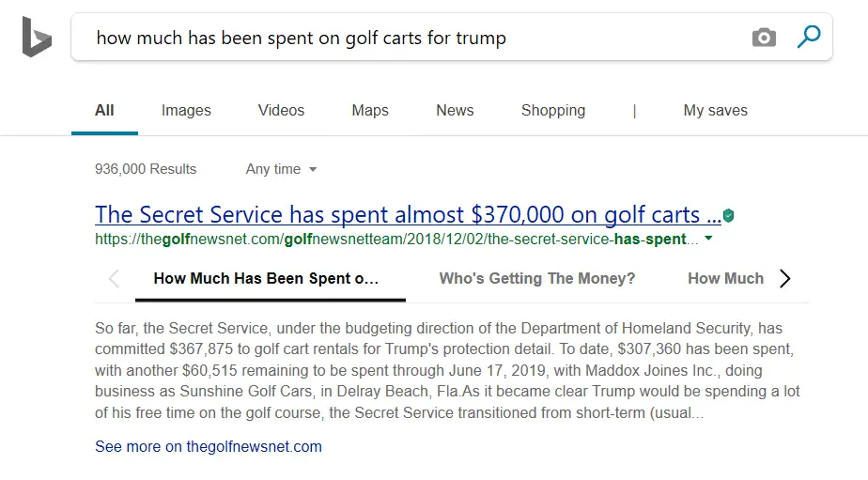Click the Bing logo icon
Viewport: 868px width, 480px height.
37,38
